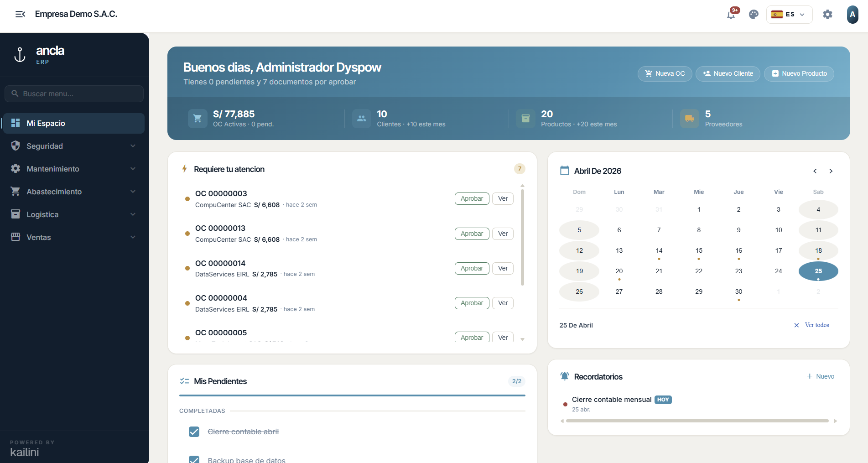
Task: Click the Recordatorios alarm bell icon
Action: tap(565, 376)
